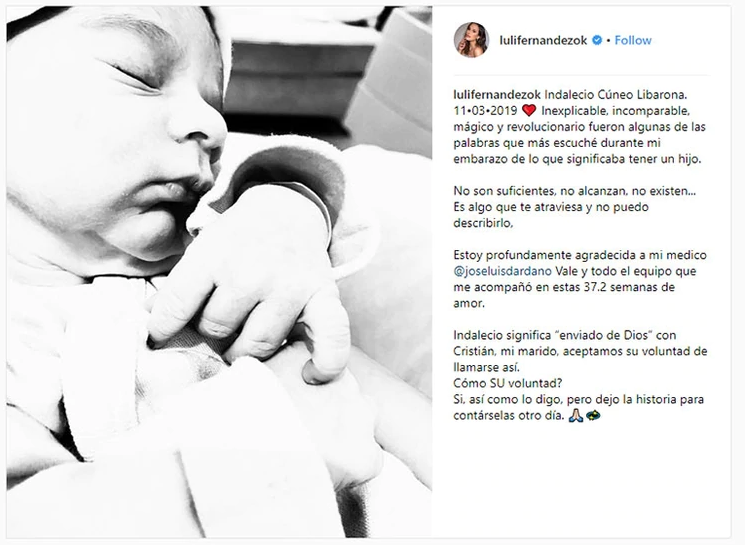Click the blue verified badge icon
This screenshot has height=545, width=745.
[597, 40]
